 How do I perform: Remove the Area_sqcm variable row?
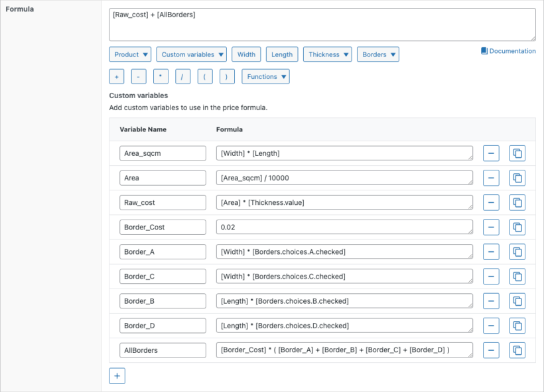coord(491,153)
